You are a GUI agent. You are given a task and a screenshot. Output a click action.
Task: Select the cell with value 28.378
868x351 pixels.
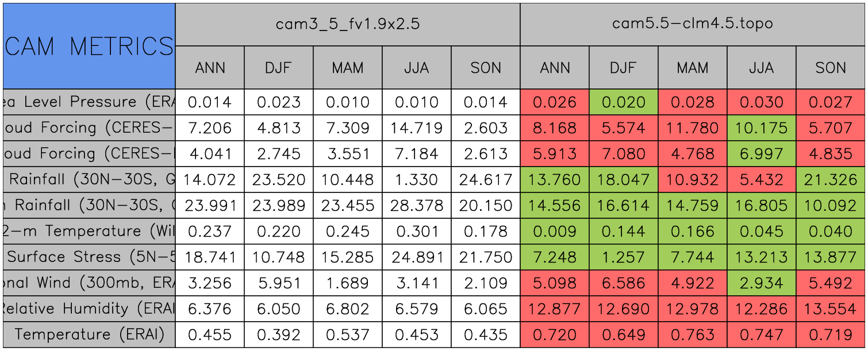[x=416, y=205]
